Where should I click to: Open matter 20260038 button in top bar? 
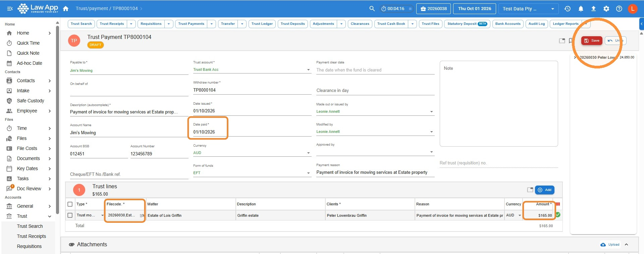433,9
